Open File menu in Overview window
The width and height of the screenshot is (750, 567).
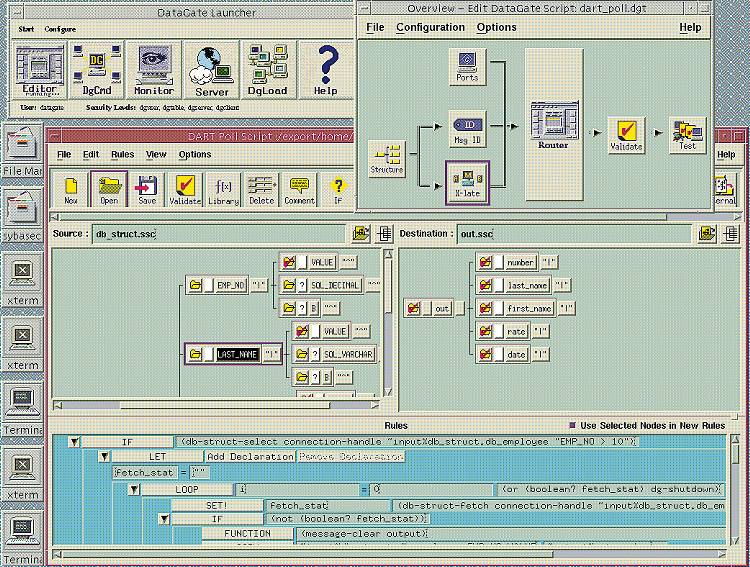[375, 27]
